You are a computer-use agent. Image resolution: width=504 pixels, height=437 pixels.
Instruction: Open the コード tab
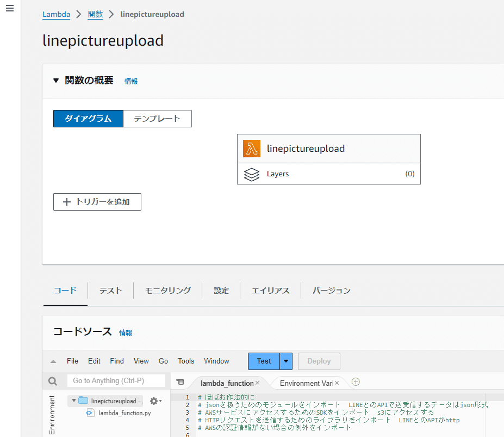click(65, 291)
